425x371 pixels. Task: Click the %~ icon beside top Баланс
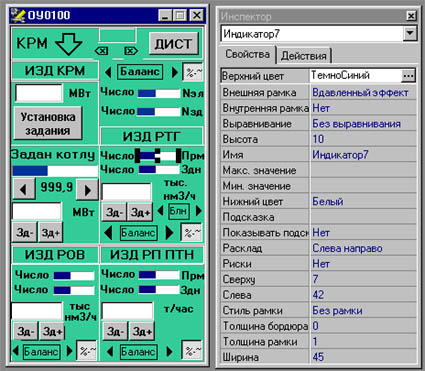193,72
